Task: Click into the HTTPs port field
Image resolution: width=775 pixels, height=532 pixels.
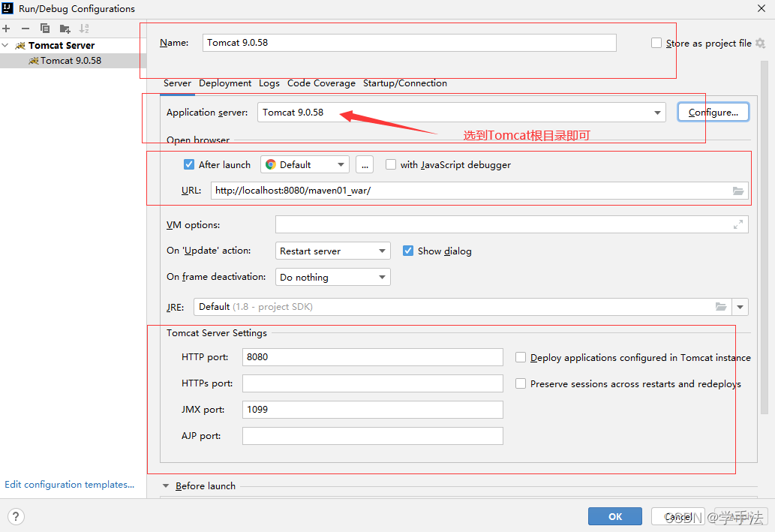Action: [x=373, y=383]
